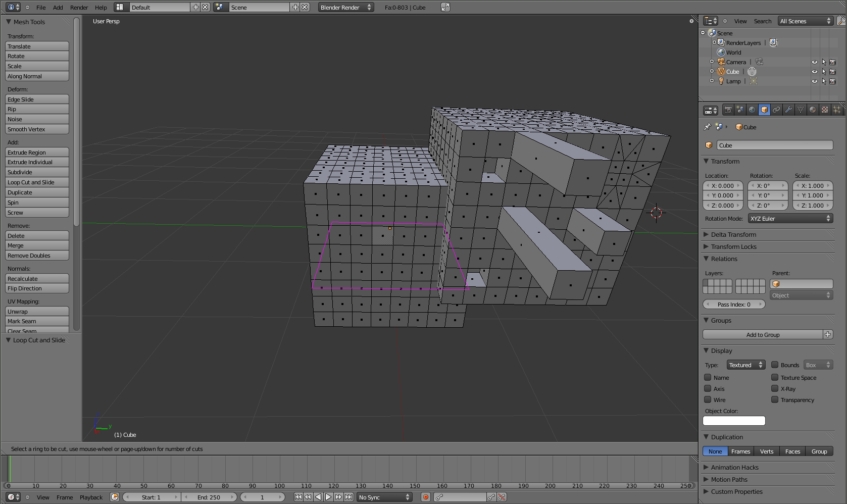Open the Blender Render engine dropdown
Image resolution: width=847 pixels, height=504 pixels.
[x=346, y=7]
